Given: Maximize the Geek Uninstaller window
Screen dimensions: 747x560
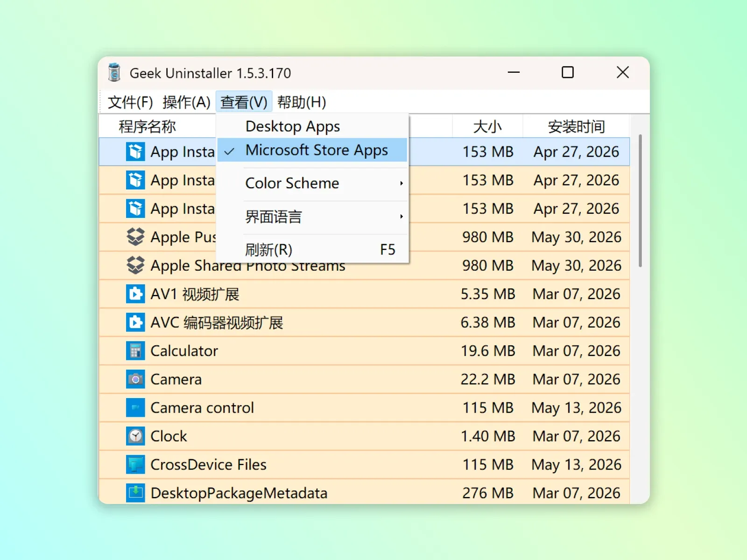Looking at the screenshot, I should (568, 72).
